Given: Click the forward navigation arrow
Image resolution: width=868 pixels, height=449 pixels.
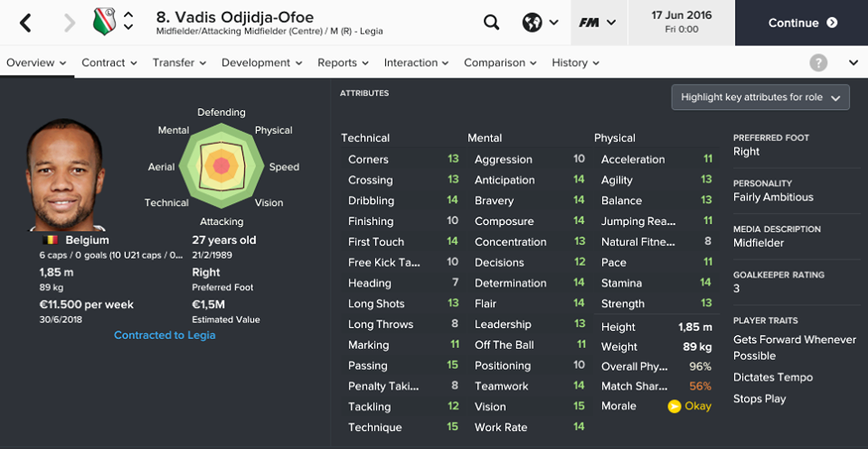Looking at the screenshot, I should pos(70,23).
